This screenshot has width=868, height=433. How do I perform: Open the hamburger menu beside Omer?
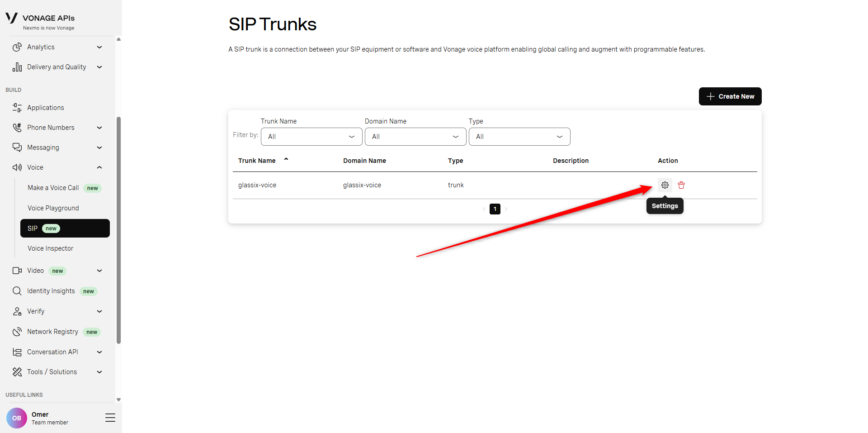[x=110, y=418]
